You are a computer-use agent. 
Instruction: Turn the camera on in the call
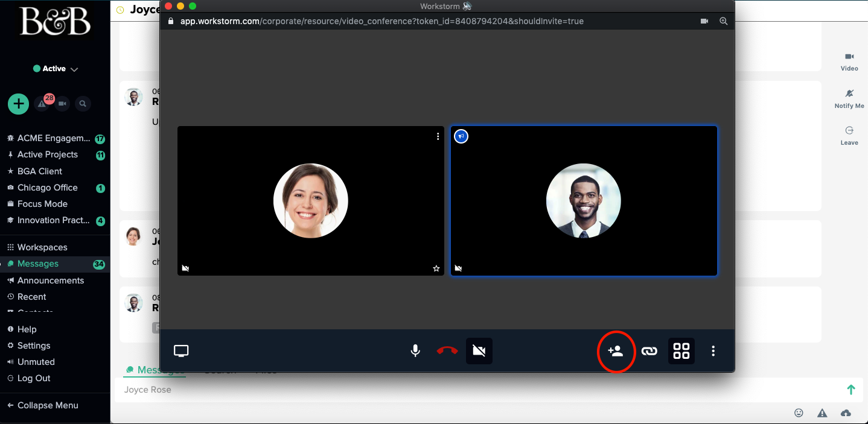click(x=479, y=351)
